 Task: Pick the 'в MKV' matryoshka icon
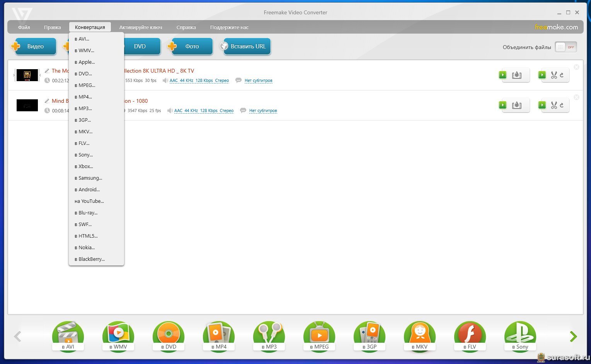pos(420,336)
